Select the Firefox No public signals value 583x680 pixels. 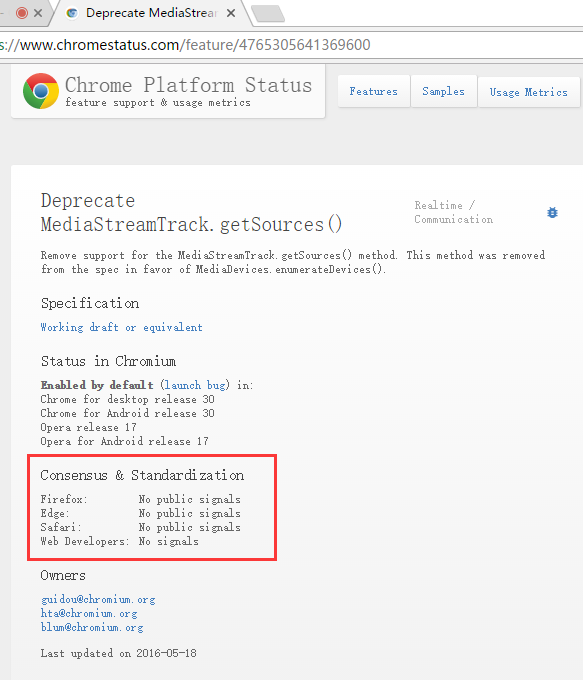pyautogui.click(x=190, y=499)
